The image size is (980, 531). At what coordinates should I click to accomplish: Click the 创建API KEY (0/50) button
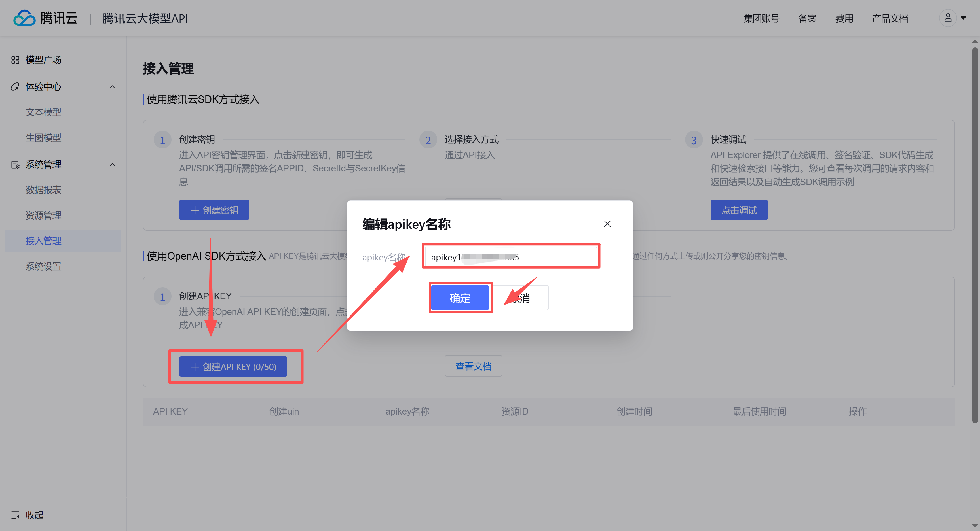[233, 366]
